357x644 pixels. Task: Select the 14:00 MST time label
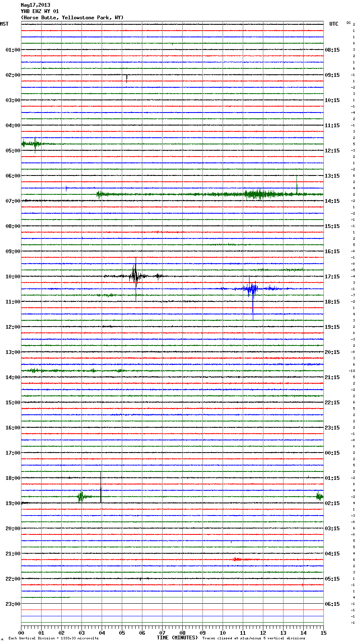(x=13, y=377)
